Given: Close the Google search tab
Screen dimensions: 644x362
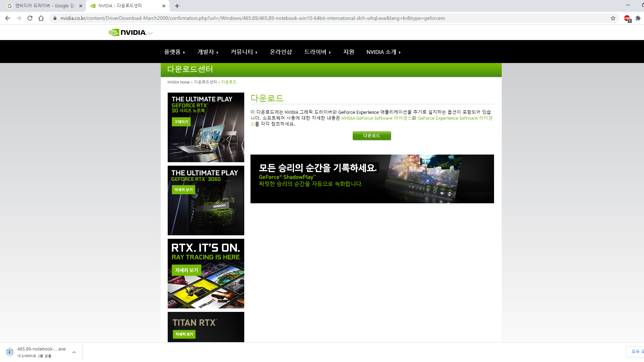Looking at the screenshot, I should pyautogui.click(x=81, y=6).
